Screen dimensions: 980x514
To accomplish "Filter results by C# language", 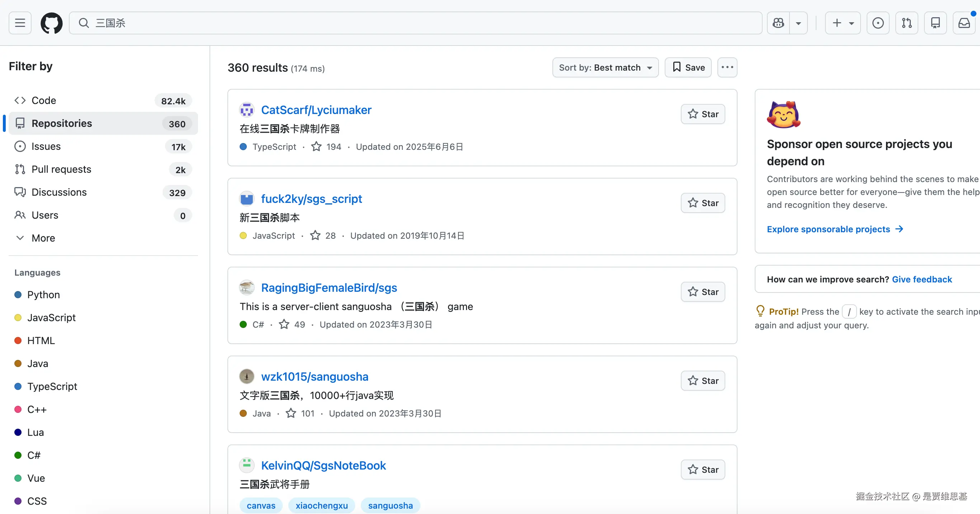I will point(27,455).
